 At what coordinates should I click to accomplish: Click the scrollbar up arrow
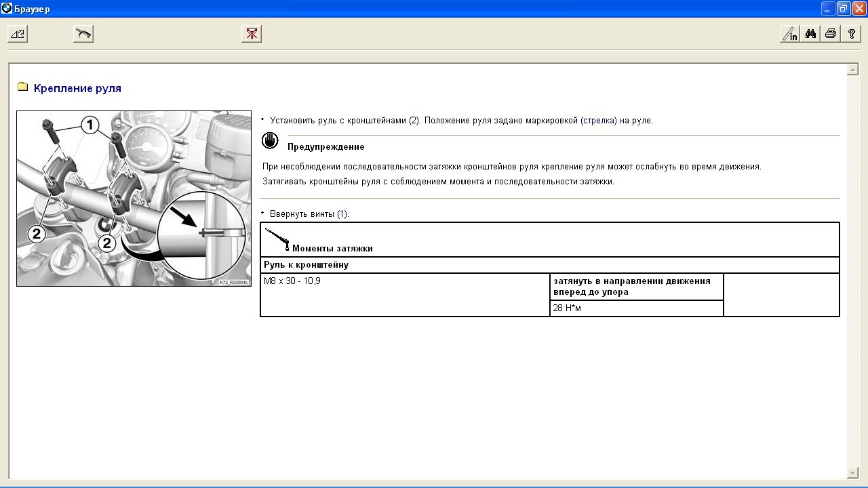pos(852,70)
